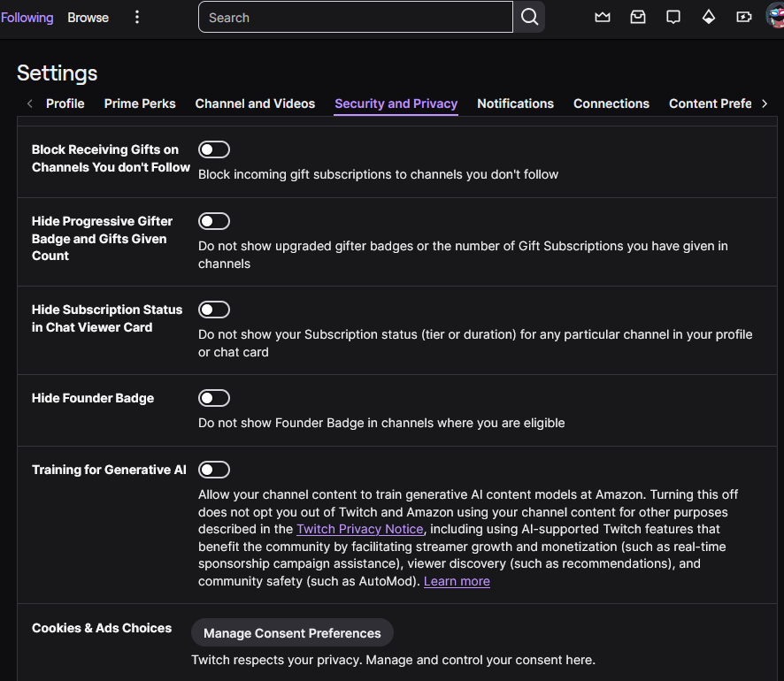Select the Security and Privacy tab
Screen dimensions: 784x681
pos(396,103)
